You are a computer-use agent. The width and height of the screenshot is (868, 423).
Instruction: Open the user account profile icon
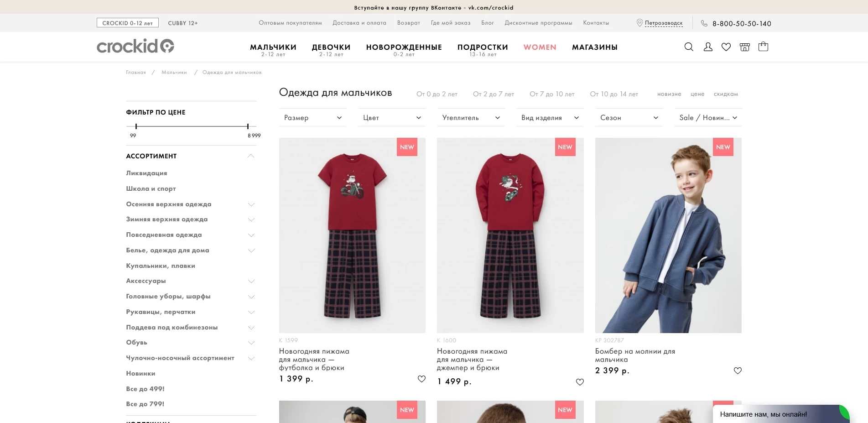pos(708,47)
